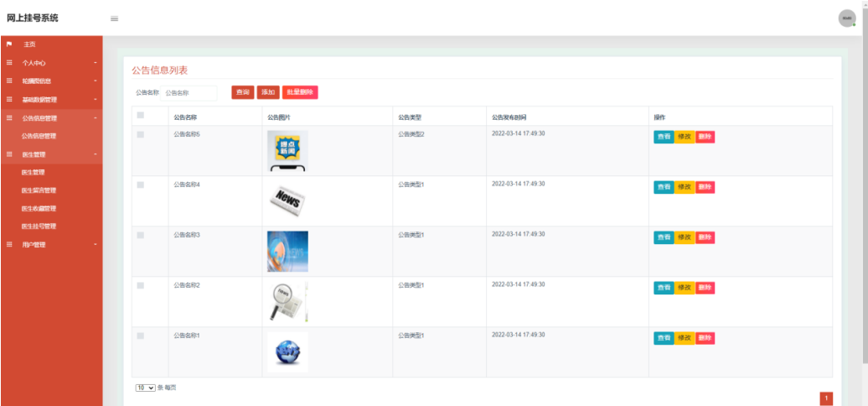Click the 查询 search button

(242, 92)
